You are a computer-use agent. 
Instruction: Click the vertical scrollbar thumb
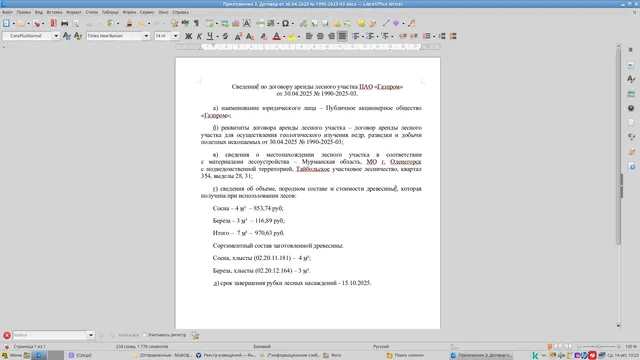click(x=618, y=147)
